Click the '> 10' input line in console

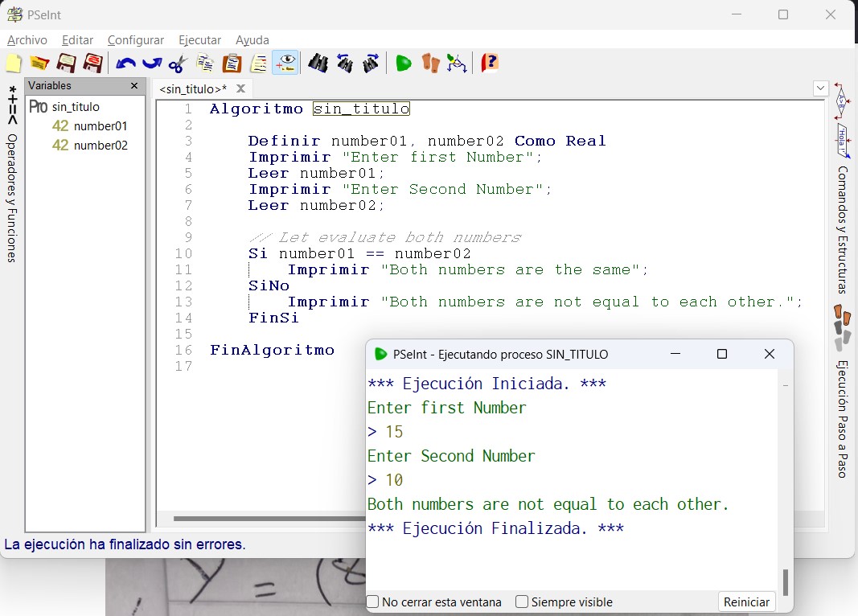pos(385,480)
